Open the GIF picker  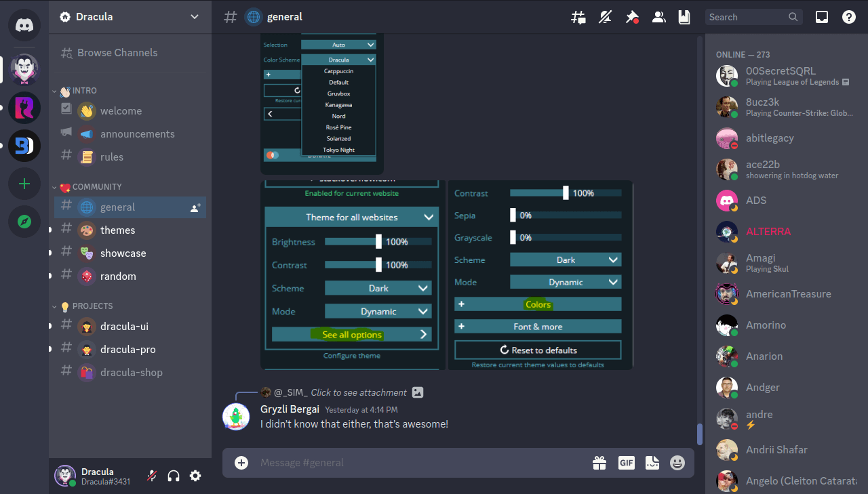626,463
